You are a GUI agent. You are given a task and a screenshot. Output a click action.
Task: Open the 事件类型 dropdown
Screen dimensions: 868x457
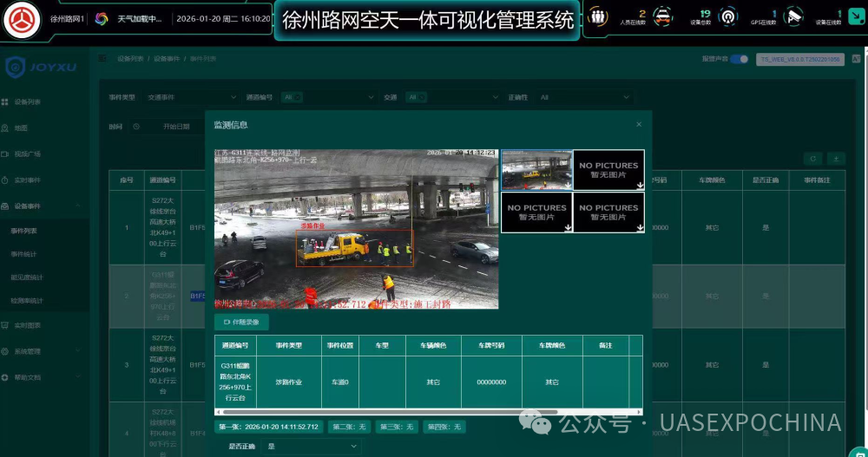191,97
